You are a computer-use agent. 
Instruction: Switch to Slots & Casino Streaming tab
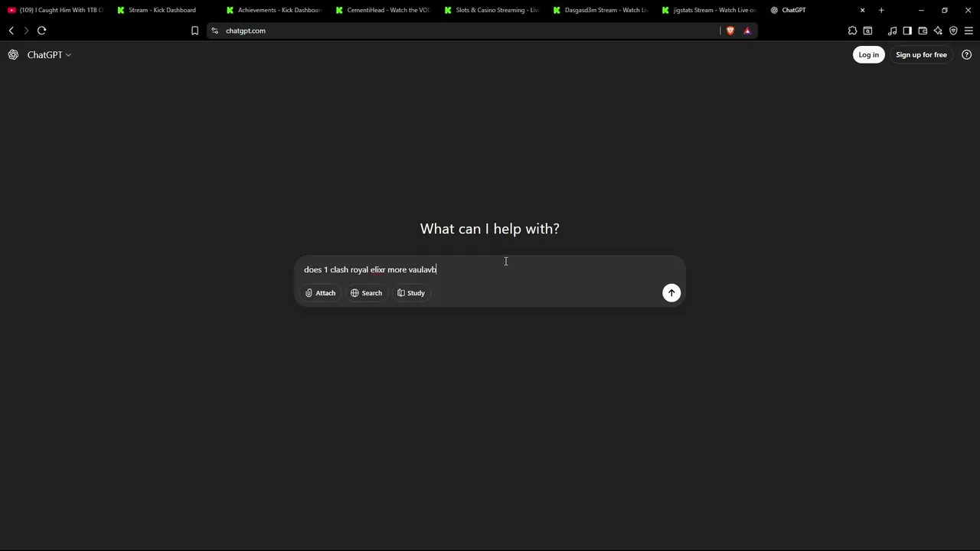tap(492, 10)
